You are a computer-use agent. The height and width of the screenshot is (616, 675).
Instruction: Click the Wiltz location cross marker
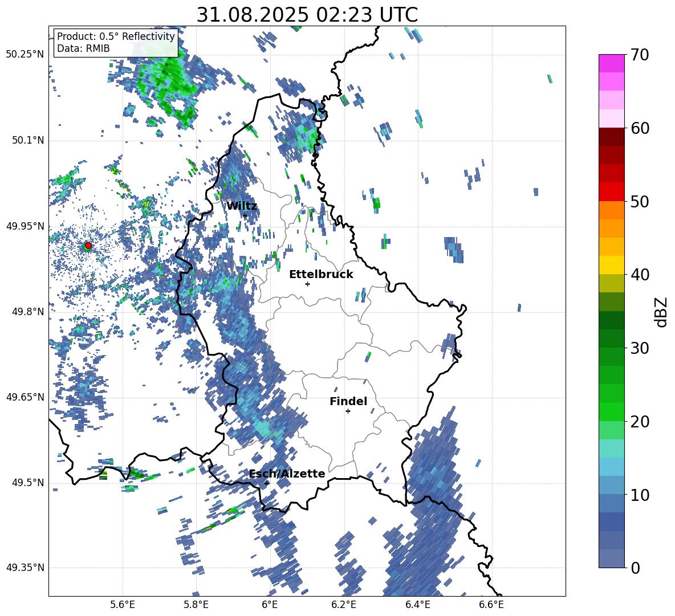pos(245,215)
